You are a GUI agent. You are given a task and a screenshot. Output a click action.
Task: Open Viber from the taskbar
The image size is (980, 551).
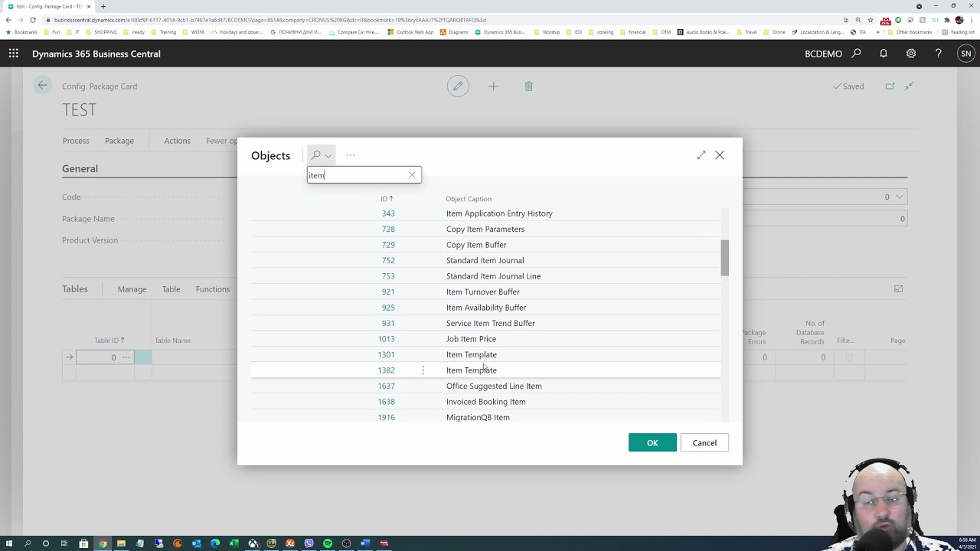309,543
